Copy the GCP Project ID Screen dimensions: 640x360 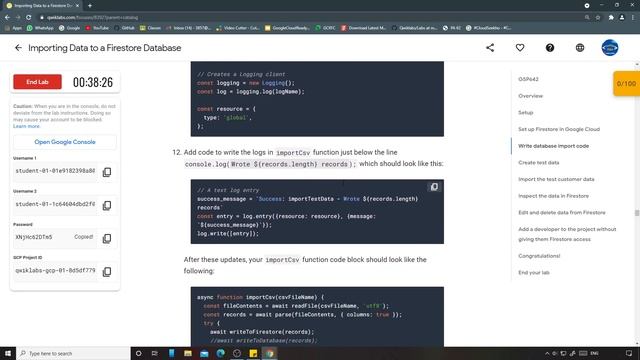point(107,271)
